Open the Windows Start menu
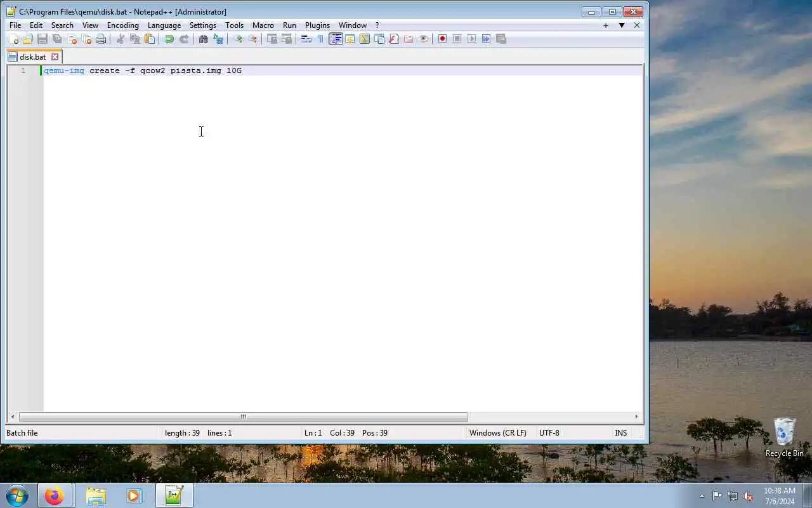Screen dimensions: 812x508 pyautogui.click(x=16, y=495)
